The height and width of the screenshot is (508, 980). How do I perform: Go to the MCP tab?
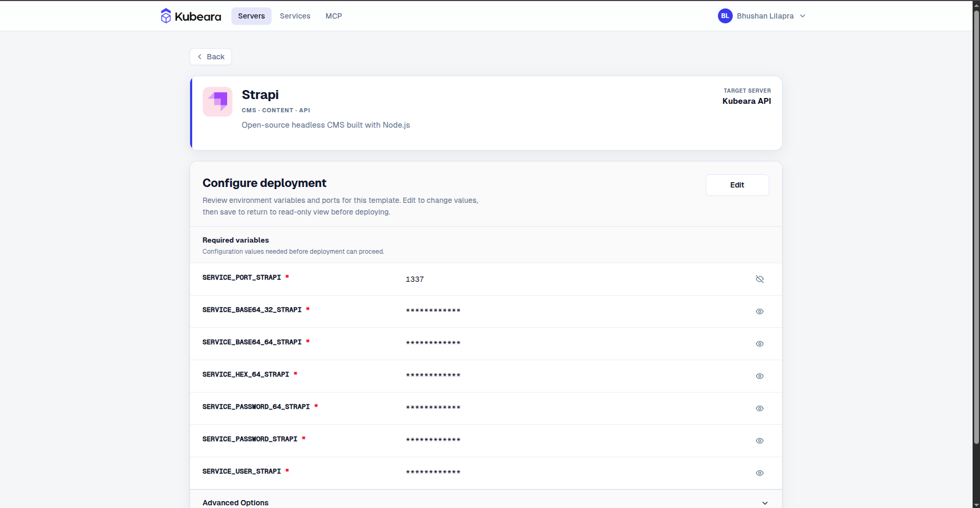point(334,16)
